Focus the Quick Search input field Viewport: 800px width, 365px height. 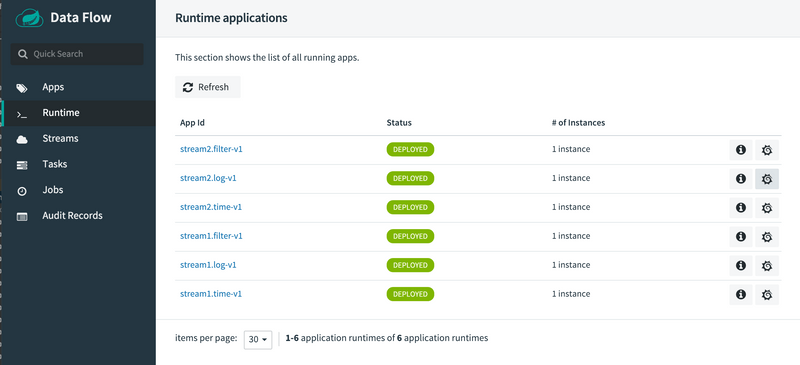(x=77, y=54)
